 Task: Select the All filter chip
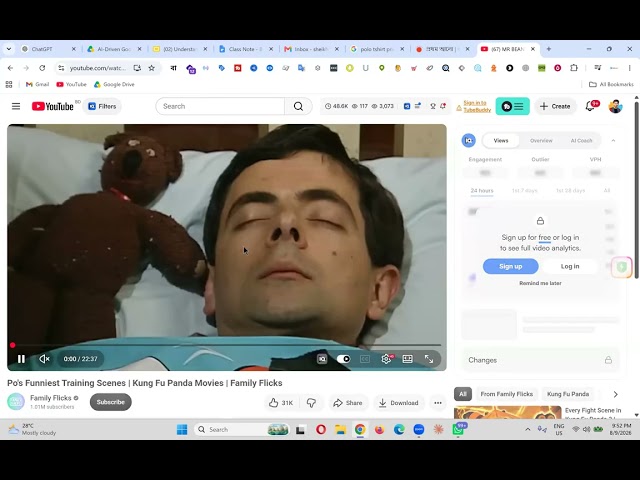coord(463,394)
